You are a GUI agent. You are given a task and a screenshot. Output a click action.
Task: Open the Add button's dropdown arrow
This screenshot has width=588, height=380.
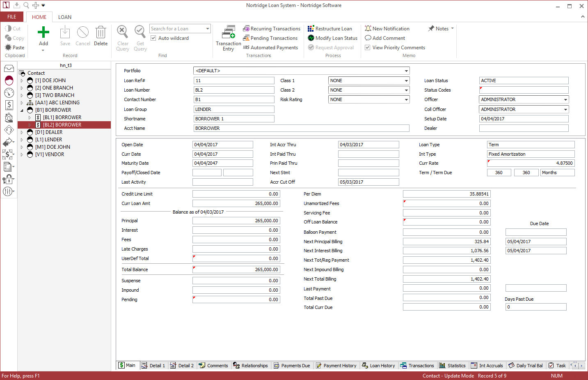pyautogui.click(x=43, y=51)
